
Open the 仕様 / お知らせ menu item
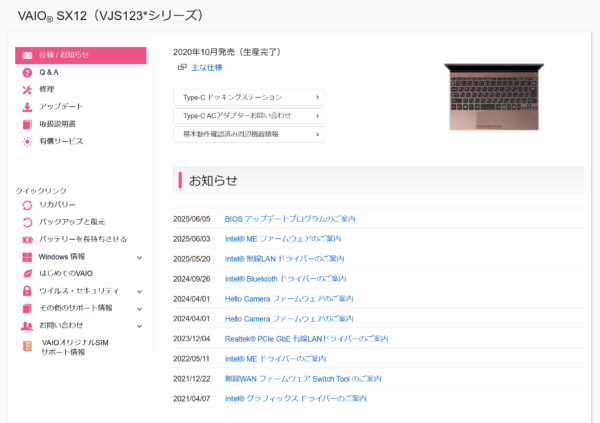tap(81, 55)
